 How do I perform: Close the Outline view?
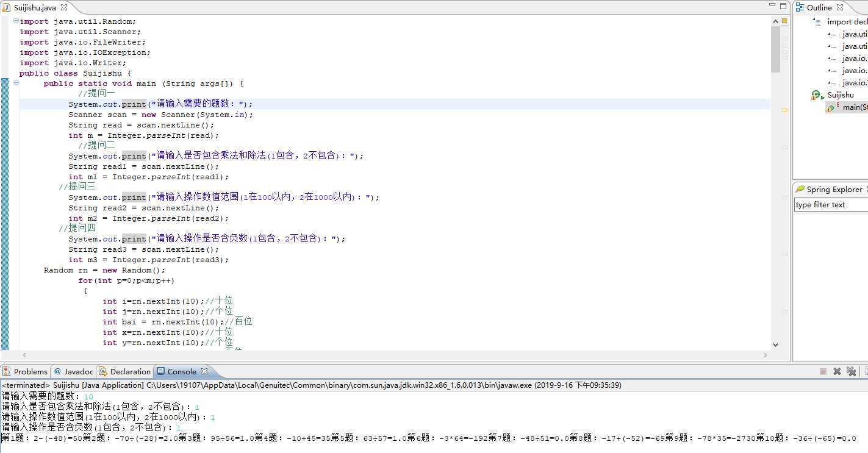click(839, 7)
